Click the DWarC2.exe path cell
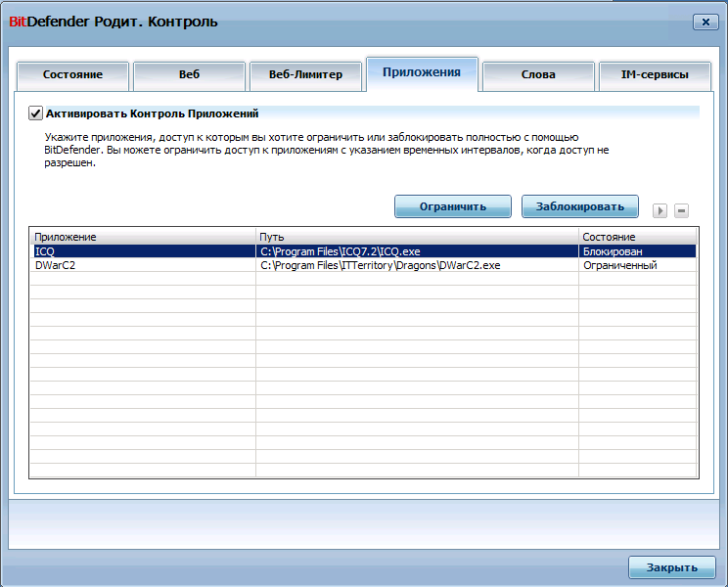Screen dimensions: 728x587 click(x=417, y=265)
